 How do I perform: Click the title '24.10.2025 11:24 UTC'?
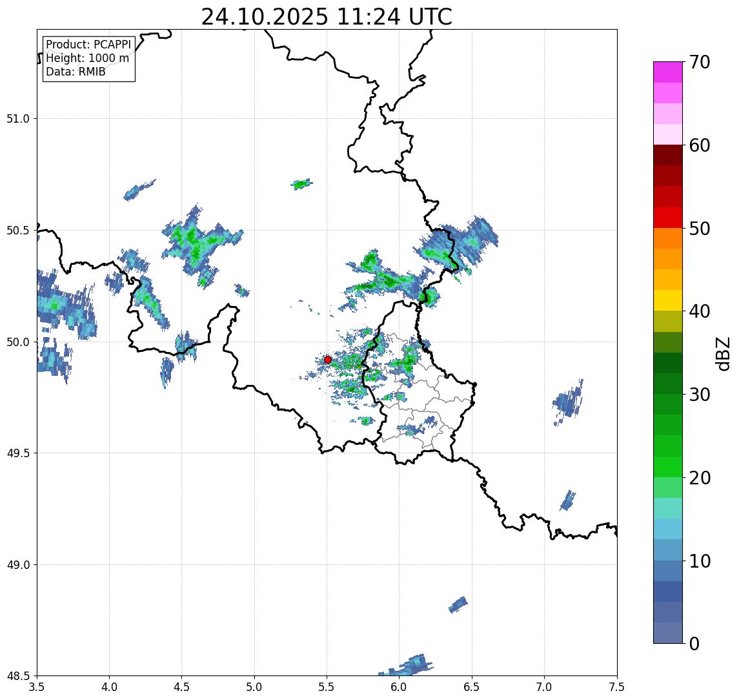[x=327, y=17]
